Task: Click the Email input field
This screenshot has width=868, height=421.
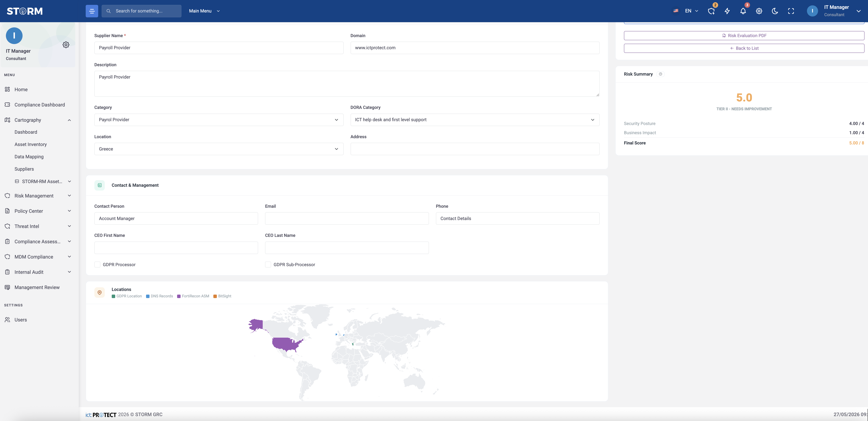Action: click(347, 219)
